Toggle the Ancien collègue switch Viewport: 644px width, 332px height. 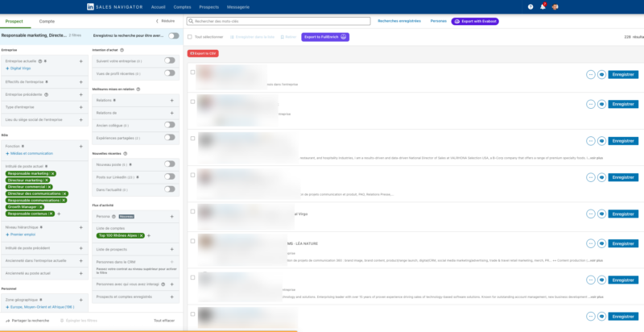coord(170,125)
